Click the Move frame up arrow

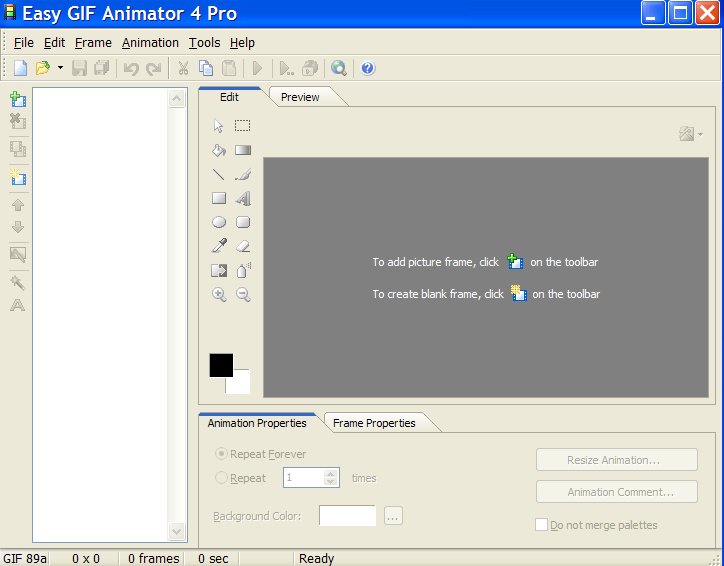coord(18,205)
